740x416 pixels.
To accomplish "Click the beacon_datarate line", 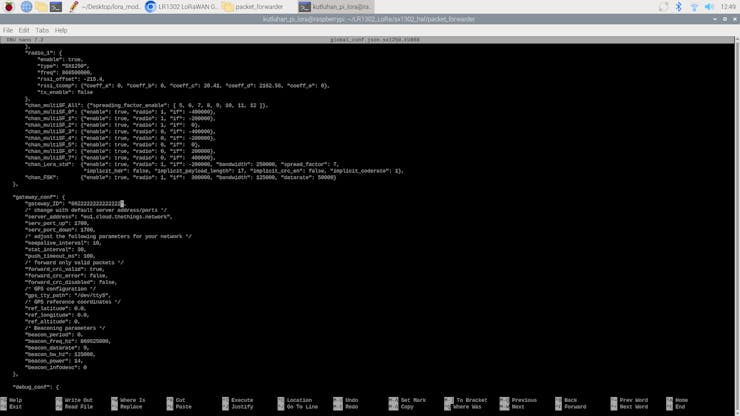I will click(57, 348).
